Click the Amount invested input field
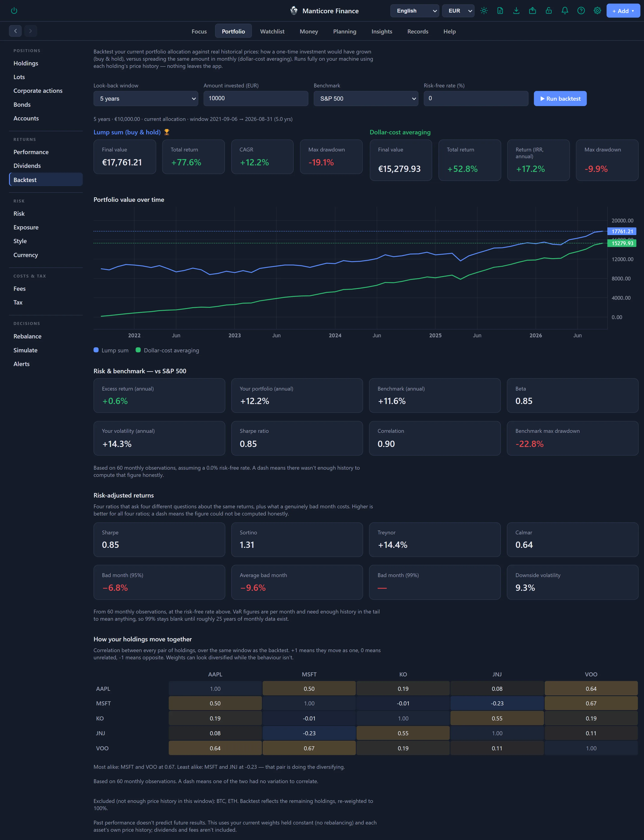The image size is (644, 840). click(256, 98)
